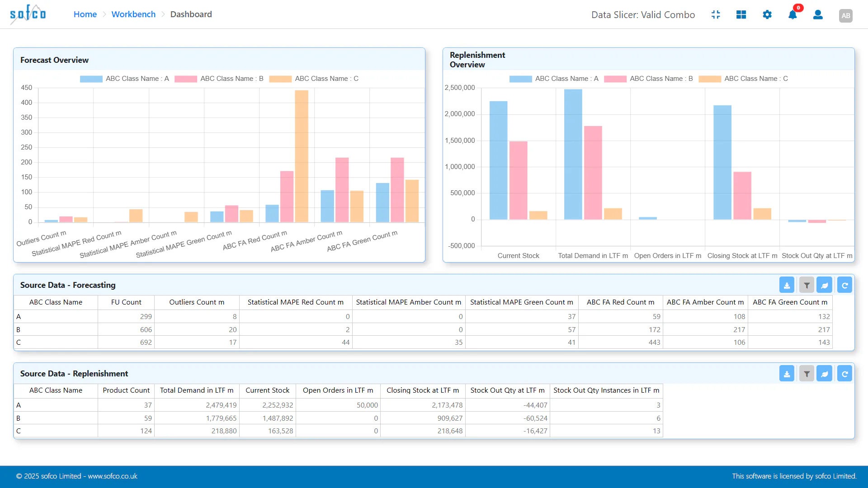Click the class A Current Stock bar
This screenshot has height=488, width=868.
499,160
